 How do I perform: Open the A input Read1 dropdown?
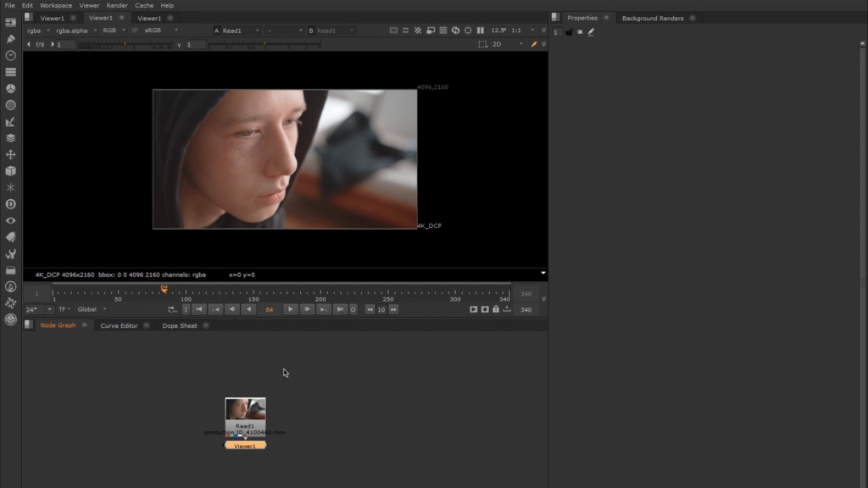(237, 30)
